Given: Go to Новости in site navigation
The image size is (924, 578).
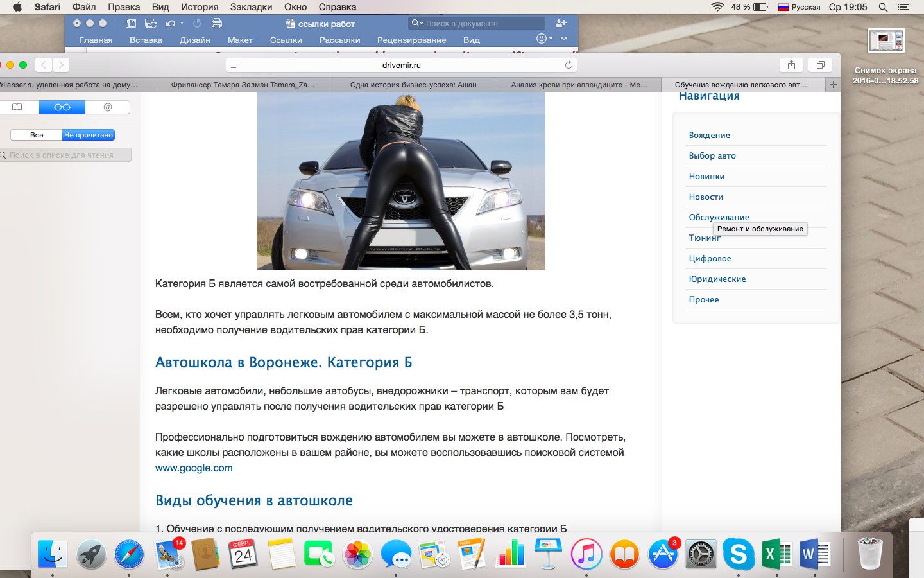Looking at the screenshot, I should pos(706,197).
